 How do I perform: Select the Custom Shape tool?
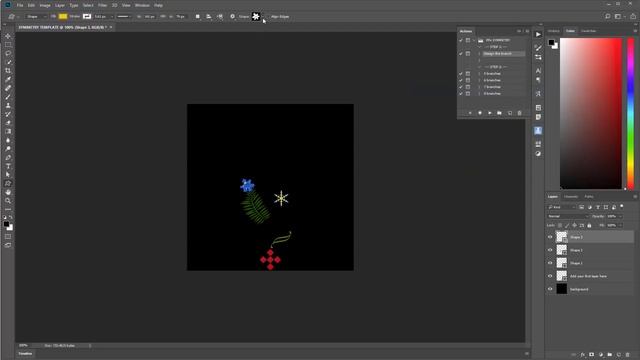click(8, 184)
